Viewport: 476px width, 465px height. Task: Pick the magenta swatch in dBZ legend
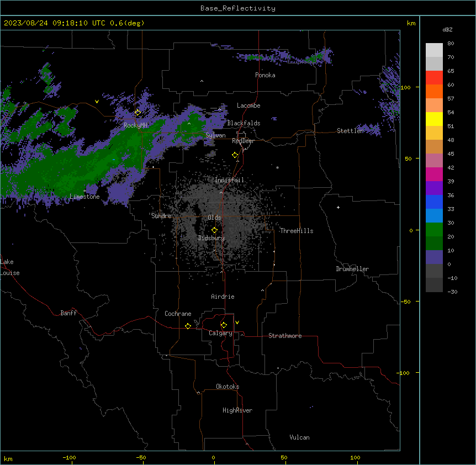click(x=434, y=174)
